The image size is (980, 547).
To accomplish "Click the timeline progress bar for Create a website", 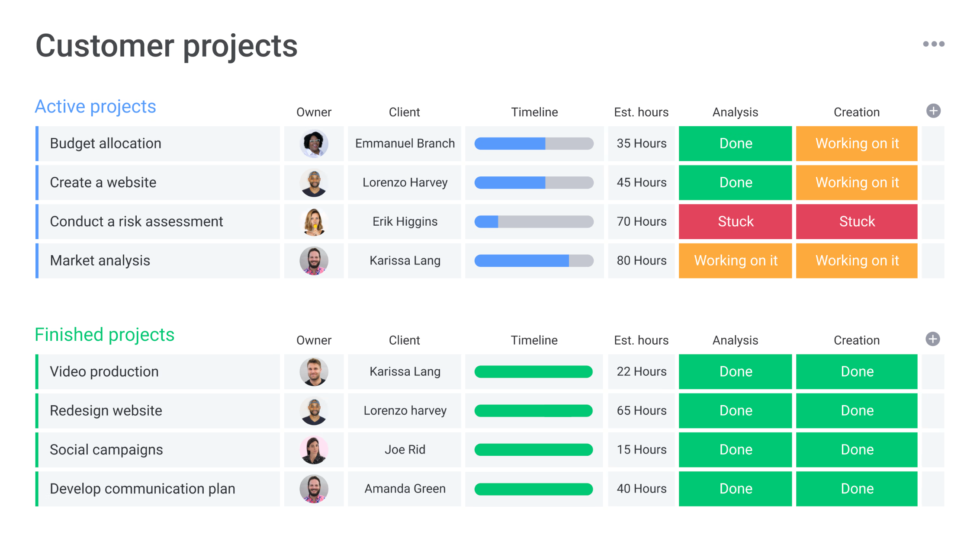I will point(534,182).
